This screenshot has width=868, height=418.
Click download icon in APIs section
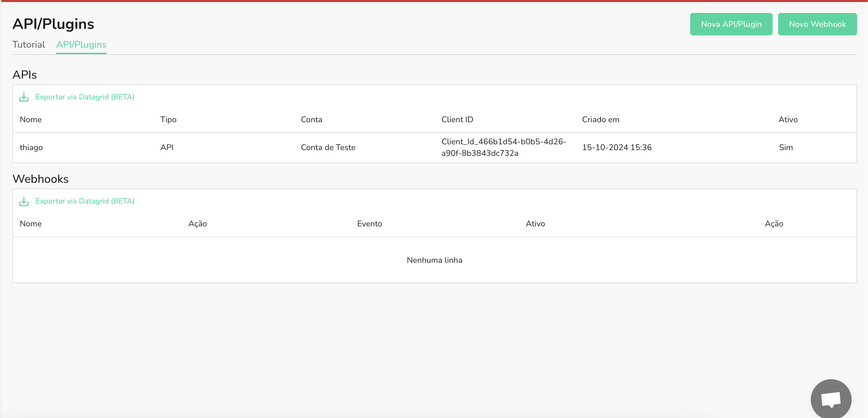pyautogui.click(x=24, y=97)
